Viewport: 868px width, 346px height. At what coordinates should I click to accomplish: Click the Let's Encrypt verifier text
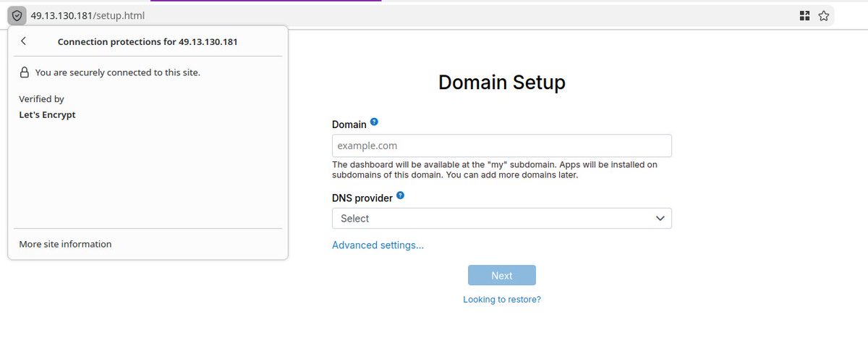47,114
